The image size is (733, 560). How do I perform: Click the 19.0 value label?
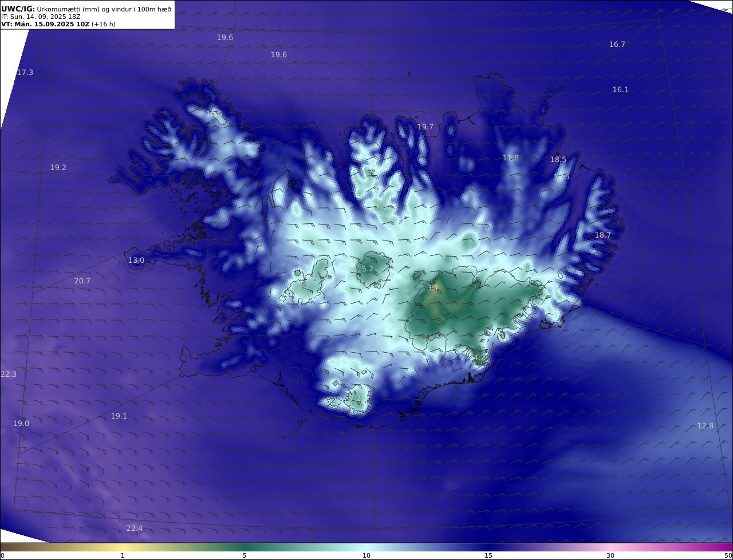pos(21,424)
